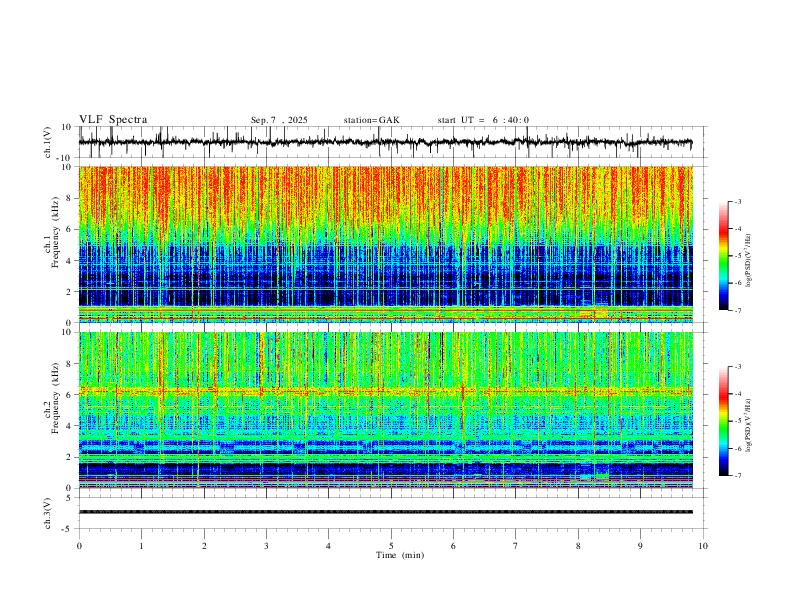Click the "-5" tick on the ch.1 color bar
Viewport: 792px width, 612px height.
[737, 256]
